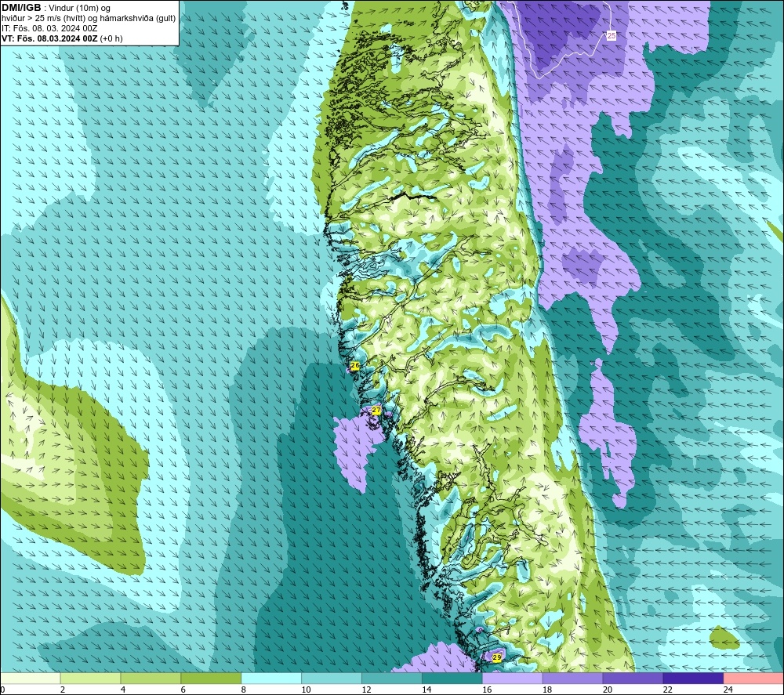784x695 pixels.
Task: Click the scale tick label 22
Action: click(667, 690)
